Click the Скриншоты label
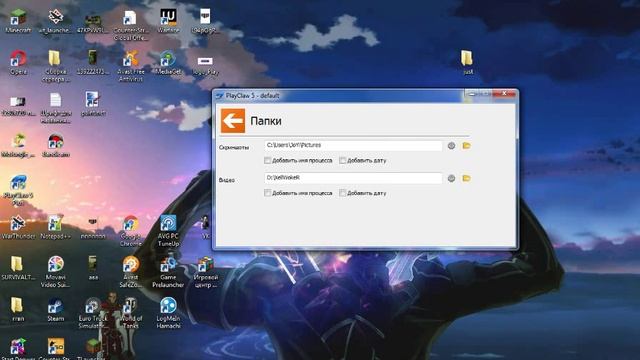This screenshot has width=640, height=360. coord(234,147)
